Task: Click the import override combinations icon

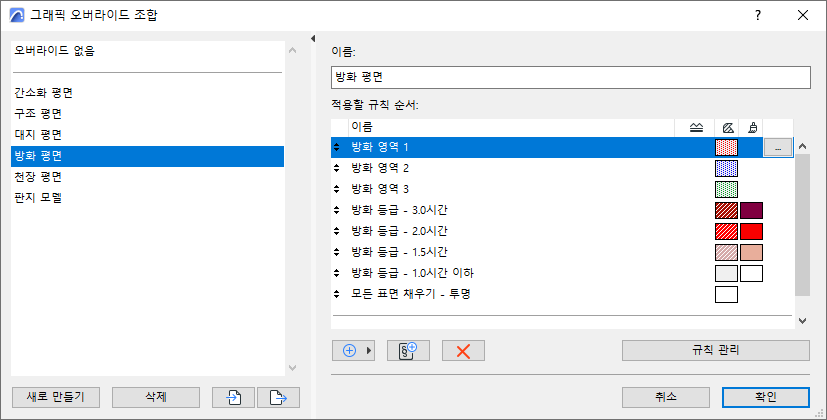Action: pos(233,397)
